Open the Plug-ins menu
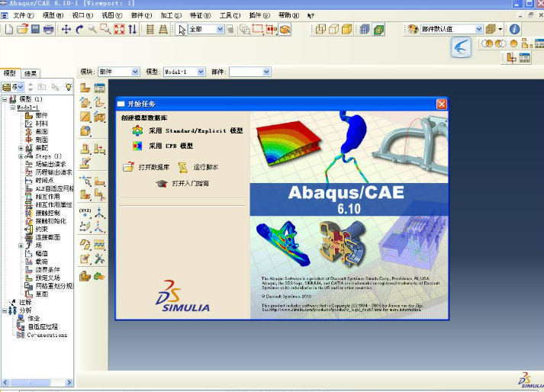 (x=259, y=15)
